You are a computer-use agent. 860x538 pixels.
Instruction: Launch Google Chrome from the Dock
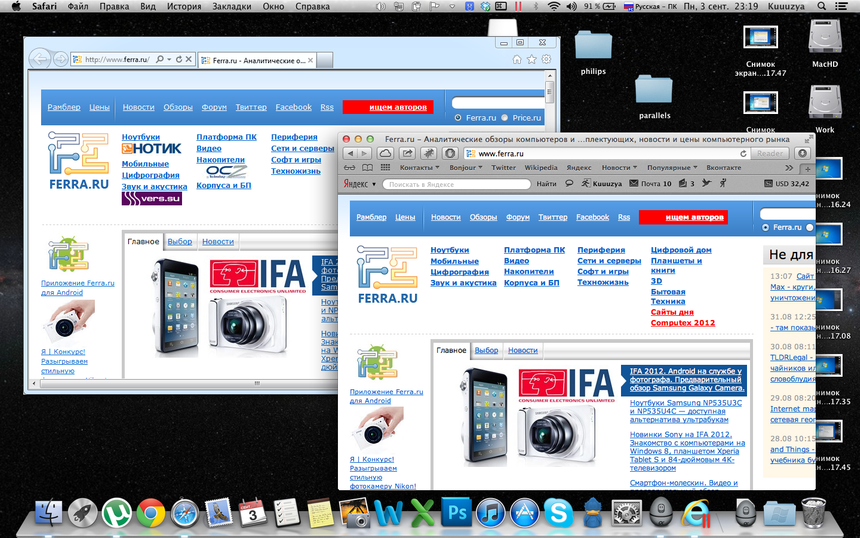pos(151,513)
